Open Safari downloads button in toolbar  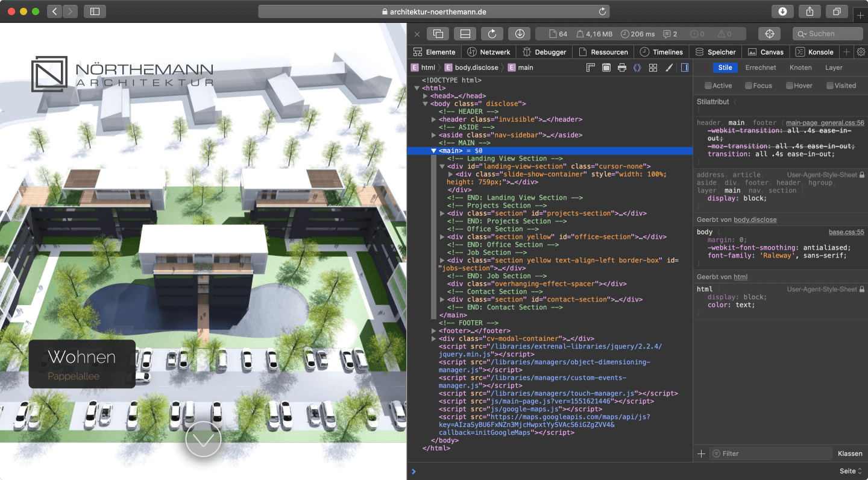click(782, 11)
